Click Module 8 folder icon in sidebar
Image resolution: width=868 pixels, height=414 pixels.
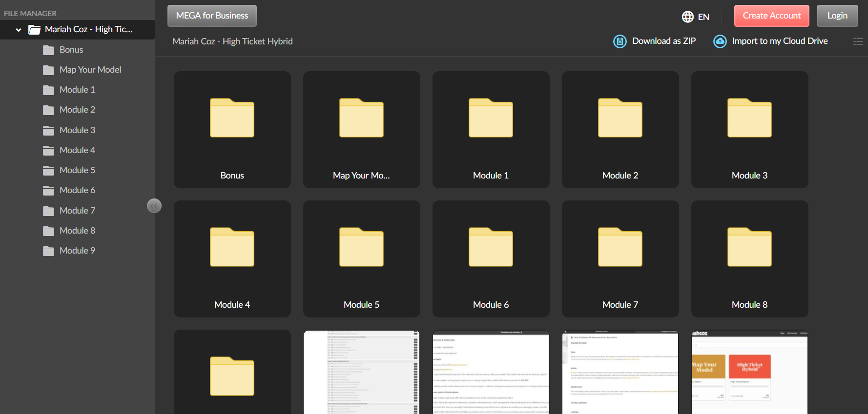tap(48, 231)
